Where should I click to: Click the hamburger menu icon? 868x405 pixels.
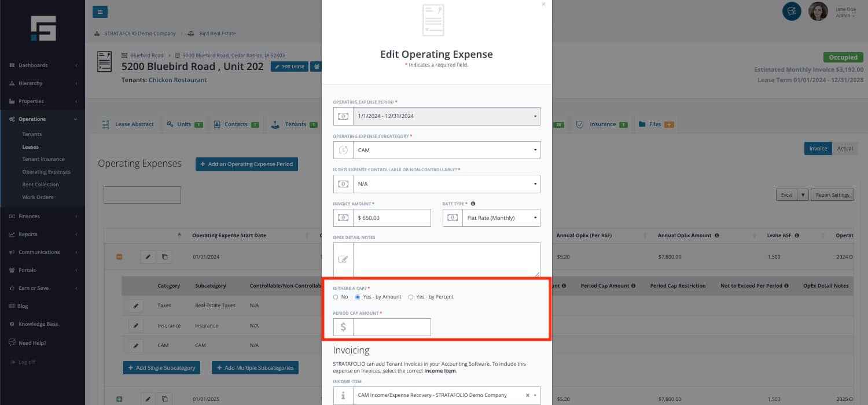click(x=100, y=12)
